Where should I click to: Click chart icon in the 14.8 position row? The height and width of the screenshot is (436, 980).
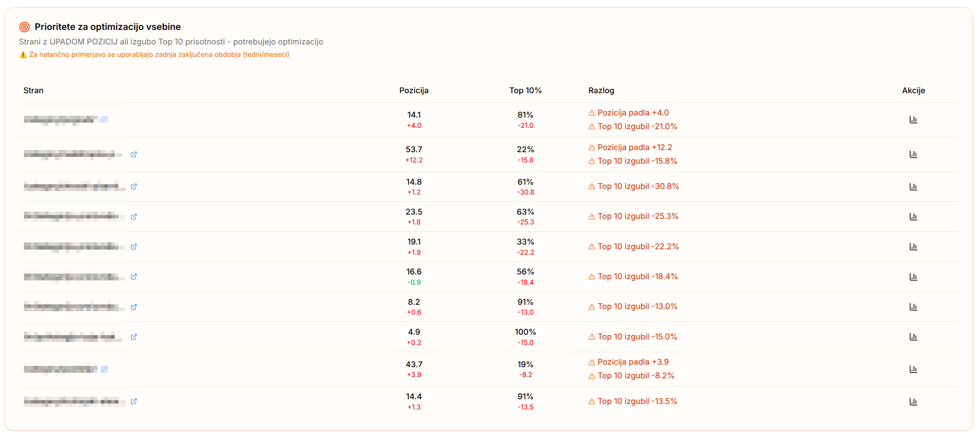pyautogui.click(x=913, y=187)
